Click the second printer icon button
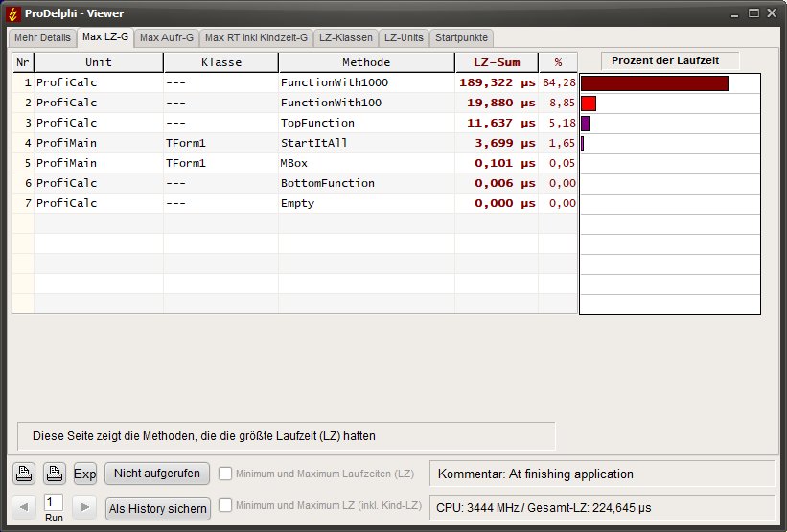This screenshot has width=787, height=532. (55, 474)
